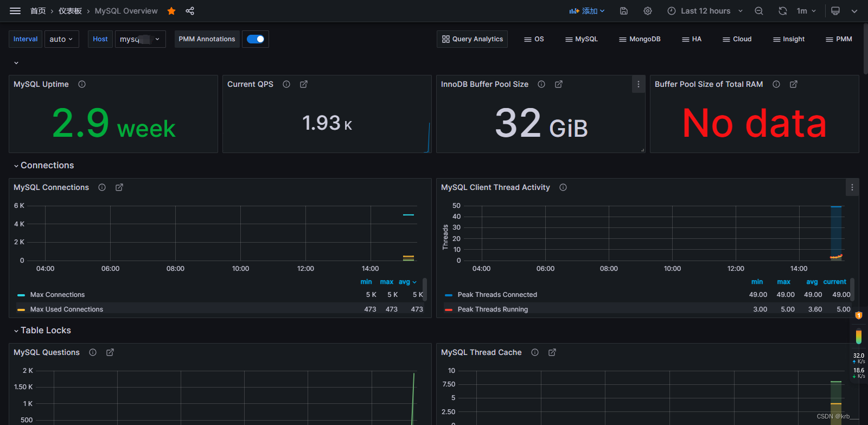Open info for MySQL Questions panel
868x425 pixels.
point(93,352)
